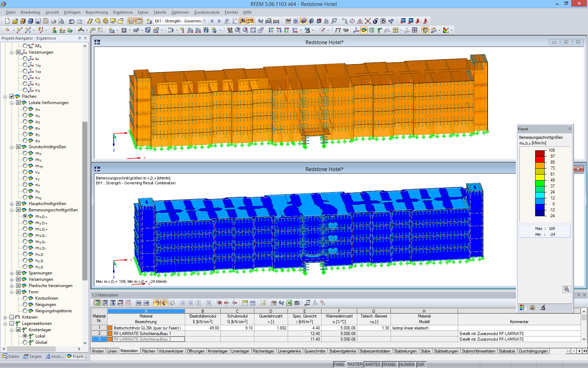Viewport: 588px width, 368px height.
Task: Open a file using the Open icon
Action: coord(15,21)
